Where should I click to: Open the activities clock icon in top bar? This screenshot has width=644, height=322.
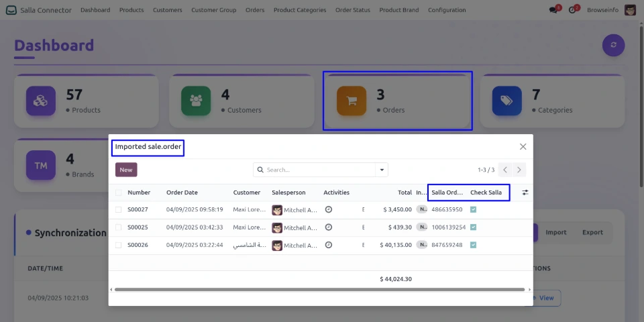573,10
